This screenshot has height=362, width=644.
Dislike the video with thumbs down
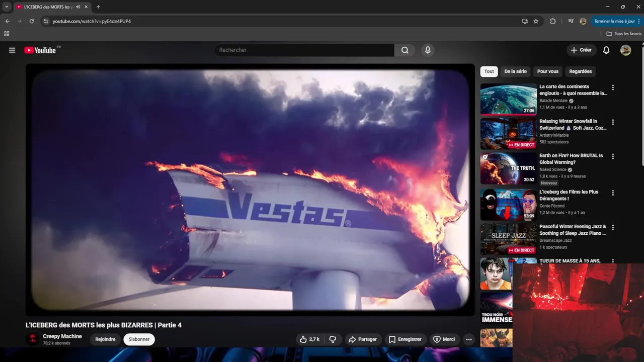(333, 339)
